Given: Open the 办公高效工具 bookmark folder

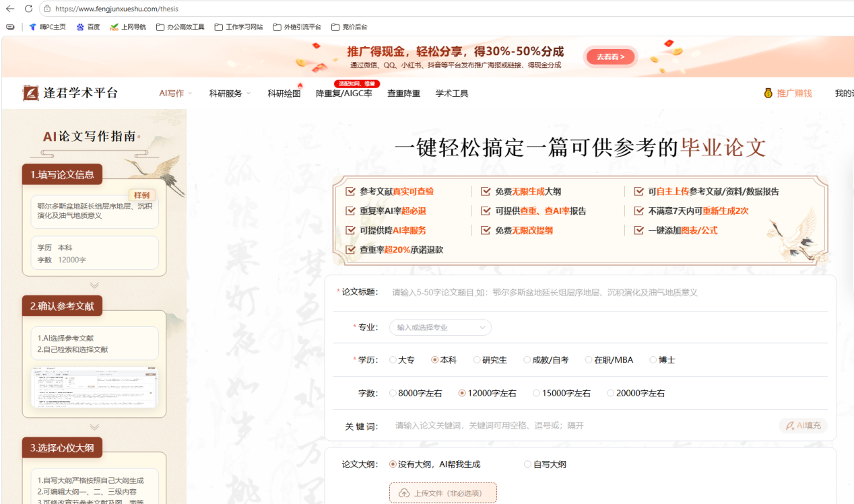Looking at the screenshot, I should coord(180,27).
